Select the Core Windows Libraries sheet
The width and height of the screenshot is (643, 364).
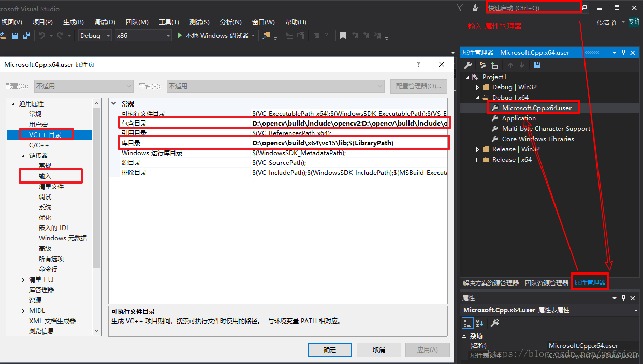(x=538, y=139)
